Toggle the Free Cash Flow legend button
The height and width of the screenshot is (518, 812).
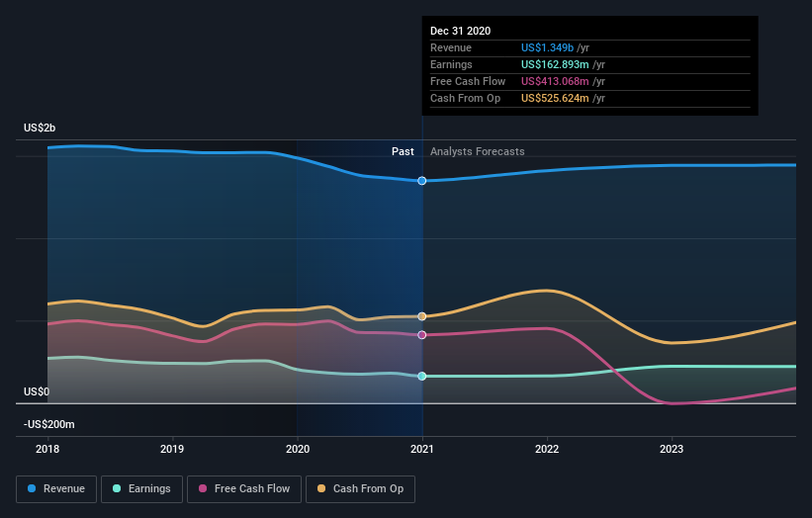tap(244, 489)
